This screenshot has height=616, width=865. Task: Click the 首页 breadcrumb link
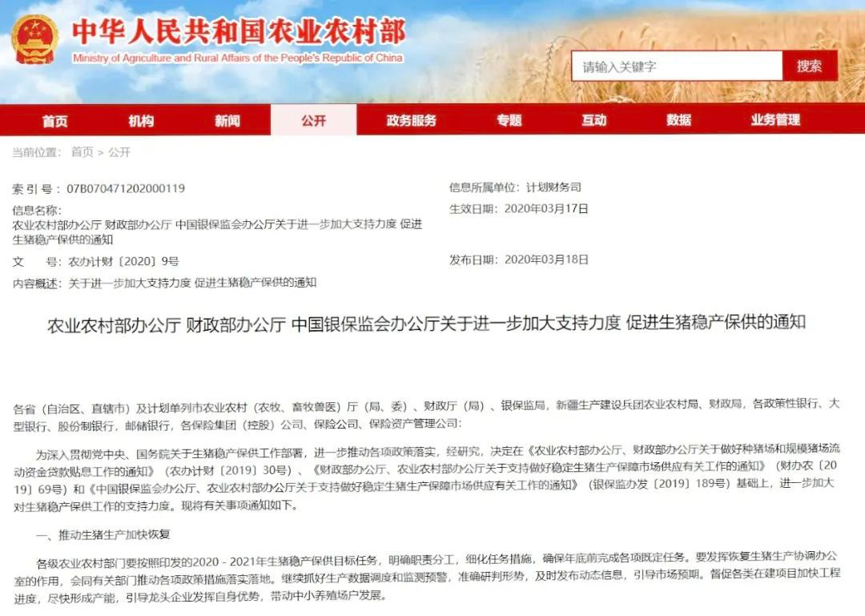[x=82, y=152]
